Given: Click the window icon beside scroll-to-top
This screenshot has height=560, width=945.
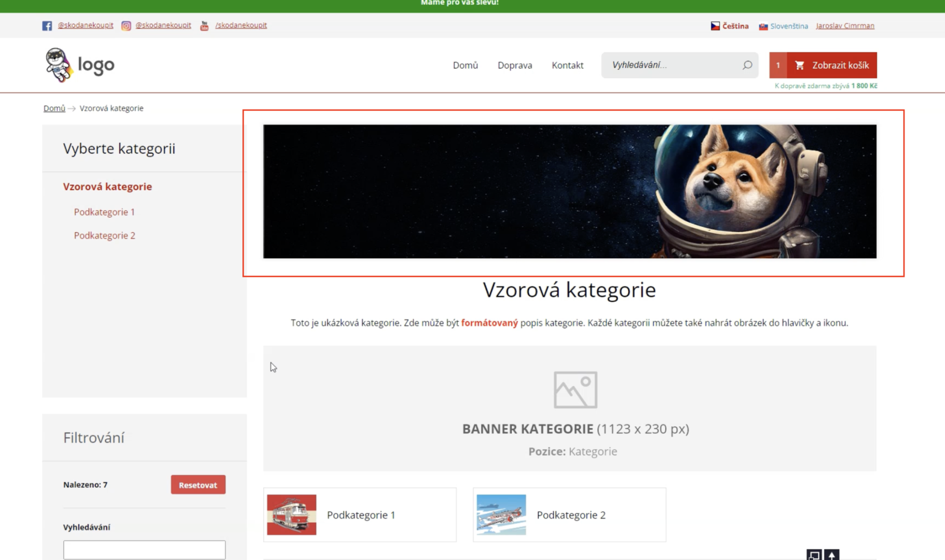Looking at the screenshot, I should pos(814,555).
